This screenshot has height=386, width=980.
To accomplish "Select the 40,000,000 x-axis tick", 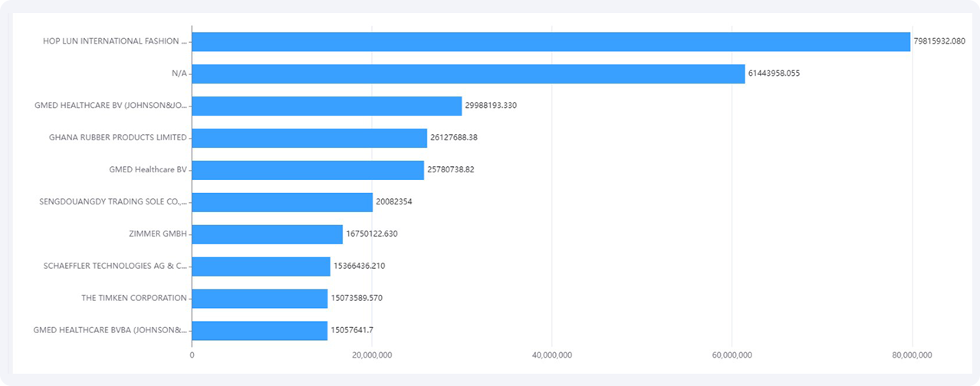I will (552, 355).
